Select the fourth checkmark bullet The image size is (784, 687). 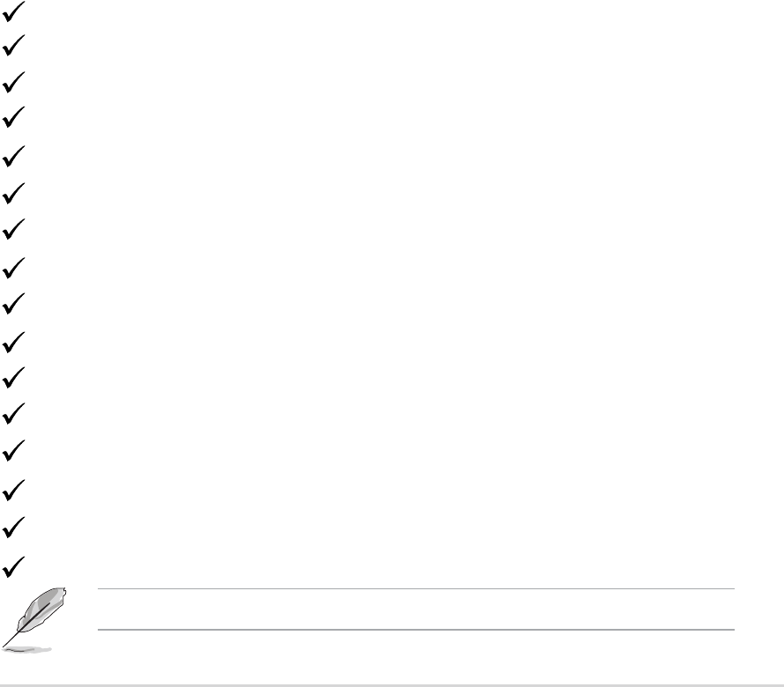coord(14,117)
